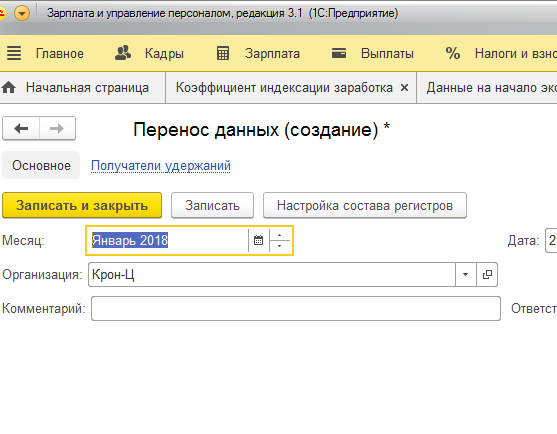Viewport: 557px width, 434px height.
Task: Switch to Данные на начало tab
Action: click(x=491, y=87)
